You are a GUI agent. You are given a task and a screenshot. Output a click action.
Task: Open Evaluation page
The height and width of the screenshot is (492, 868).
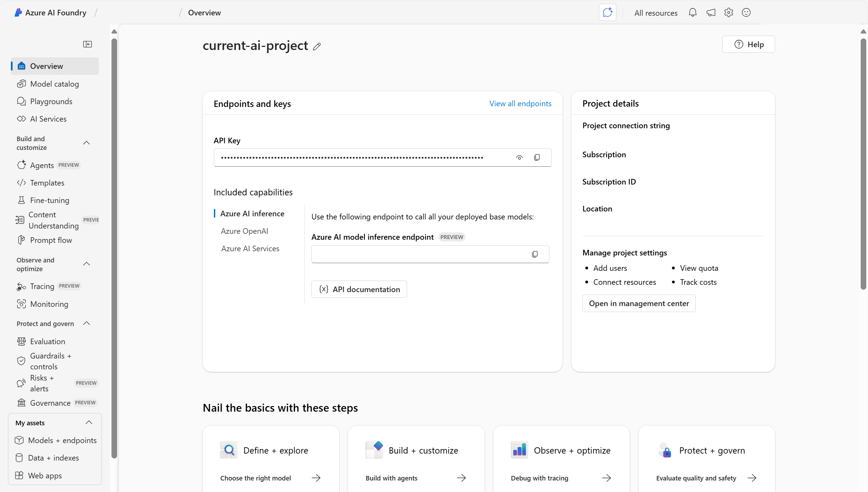[x=55, y=341]
